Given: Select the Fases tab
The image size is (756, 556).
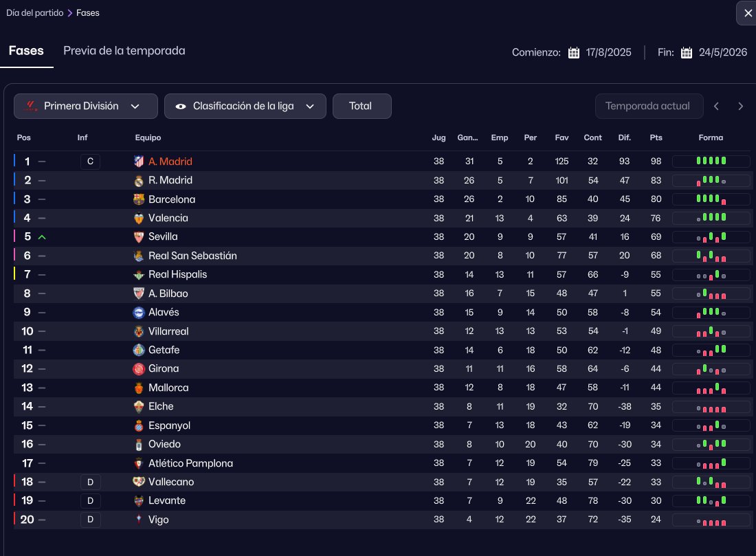Looking at the screenshot, I should click(x=26, y=51).
